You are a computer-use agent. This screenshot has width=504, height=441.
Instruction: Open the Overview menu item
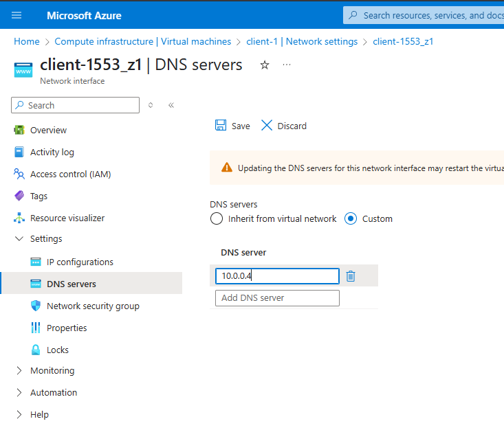click(48, 130)
